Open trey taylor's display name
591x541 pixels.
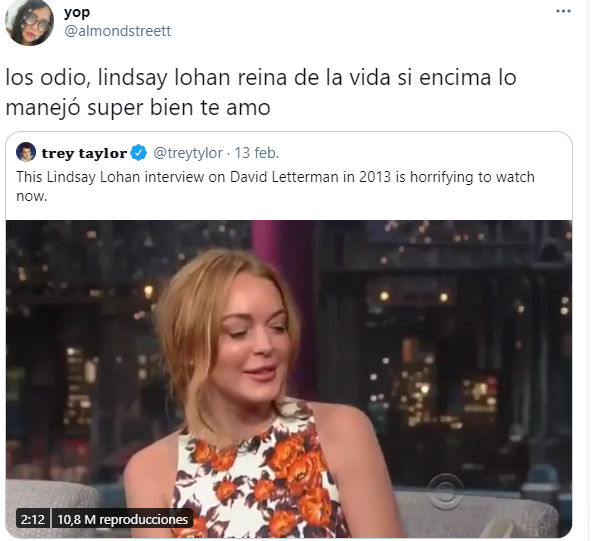[x=84, y=153]
